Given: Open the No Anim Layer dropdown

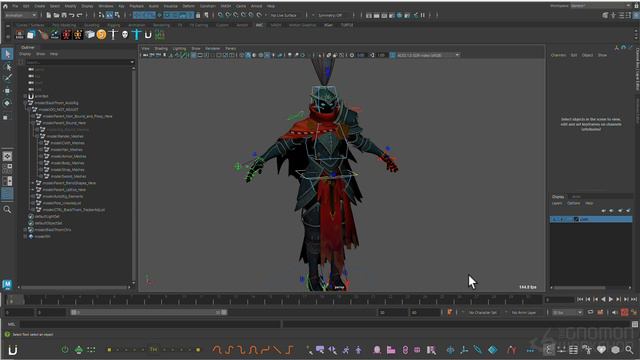Looking at the screenshot, I should [524, 313].
